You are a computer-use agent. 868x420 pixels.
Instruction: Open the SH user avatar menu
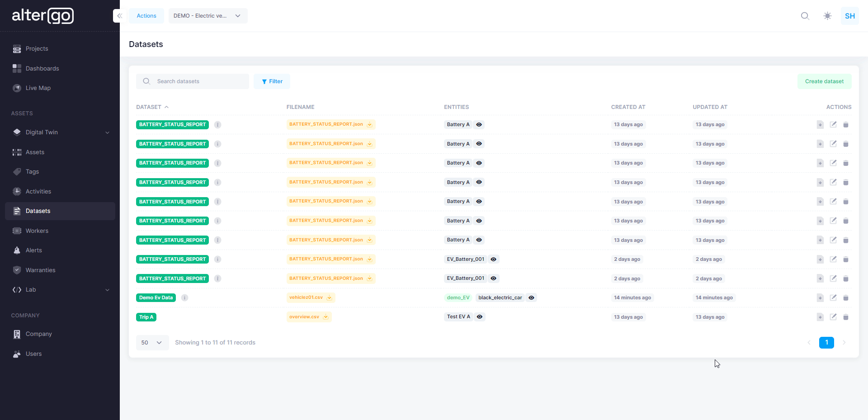(849, 16)
